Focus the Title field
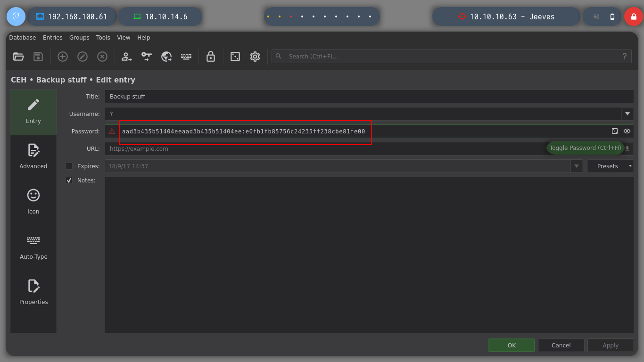The height and width of the screenshot is (362, 644). pos(369,96)
